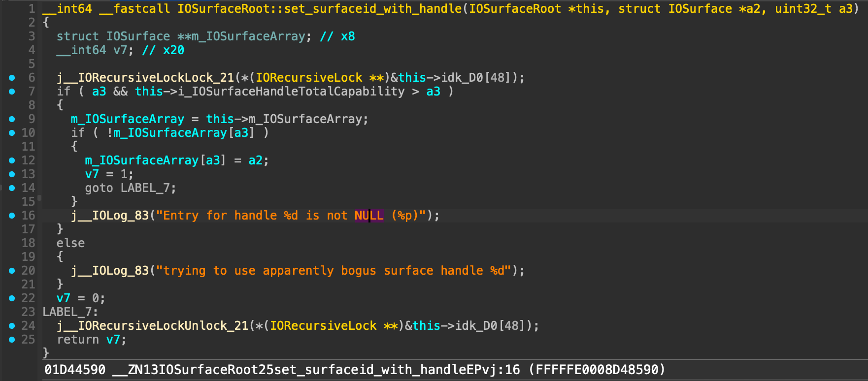Click line number 17 in the gutter
This screenshot has width=868, height=381.
[28, 229]
